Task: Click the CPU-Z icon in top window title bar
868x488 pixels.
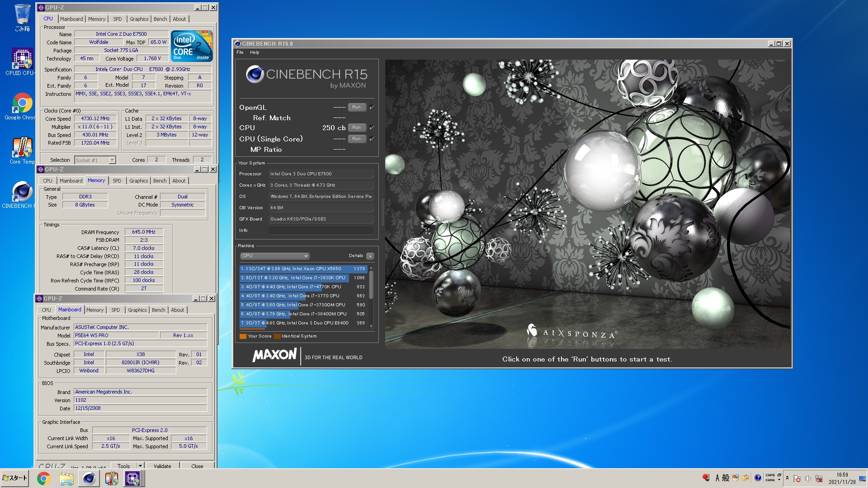Action: coord(41,7)
